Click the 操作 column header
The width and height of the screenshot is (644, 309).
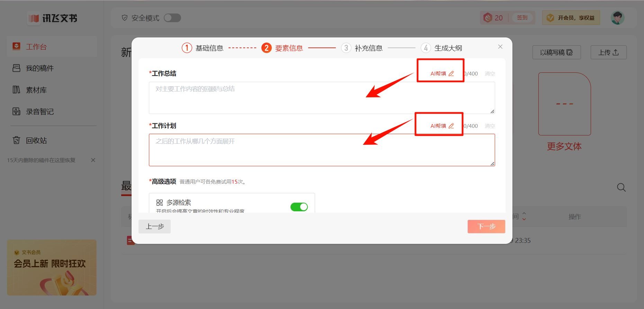pos(575,217)
